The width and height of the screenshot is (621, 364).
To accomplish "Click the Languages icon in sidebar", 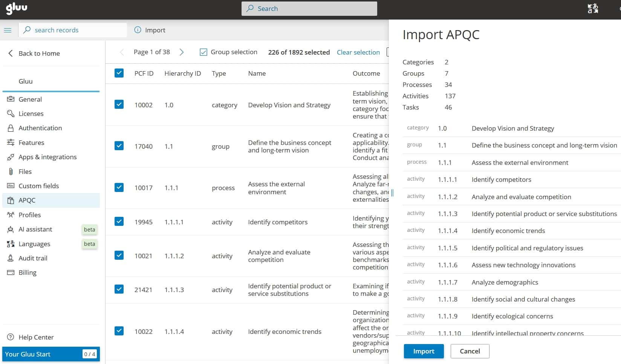I will click(11, 244).
